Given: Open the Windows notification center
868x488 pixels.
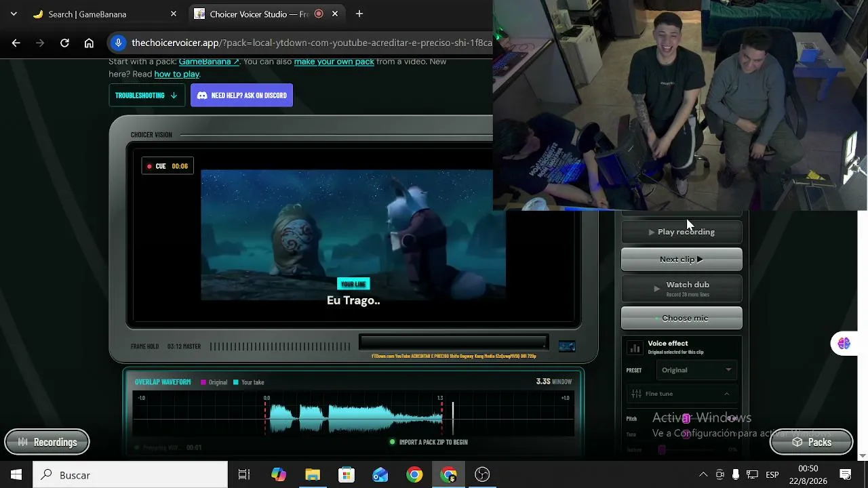Looking at the screenshot, I should pos(846,474).
